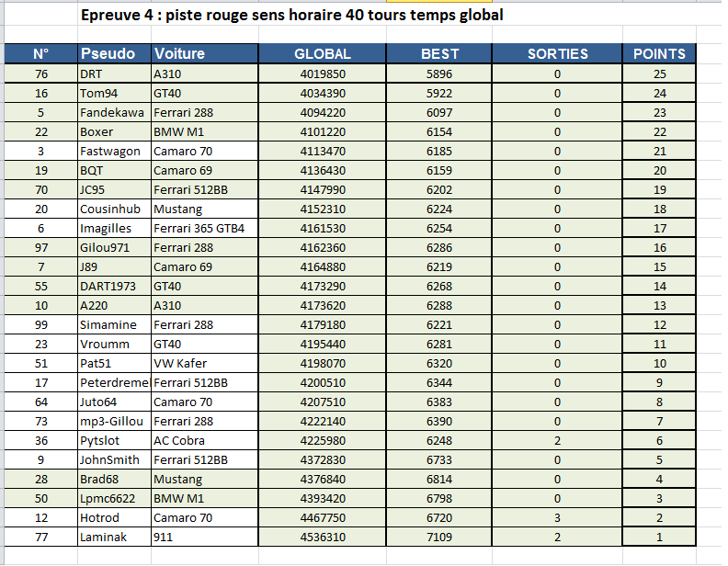Viewport: 728px width, 566px height.
Task: Select the Ferrari 365 GTB4 cell
Action: point(205,228)
